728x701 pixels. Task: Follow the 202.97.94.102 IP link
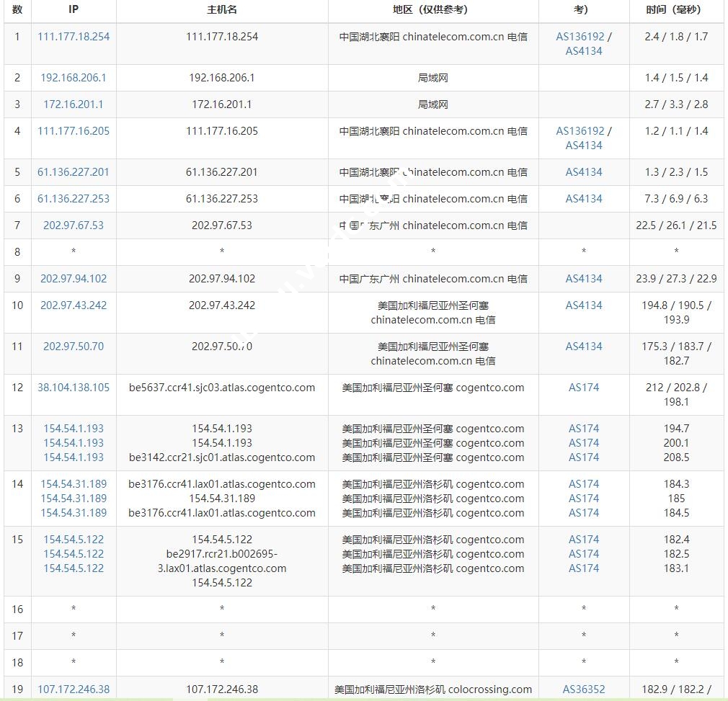74,279
